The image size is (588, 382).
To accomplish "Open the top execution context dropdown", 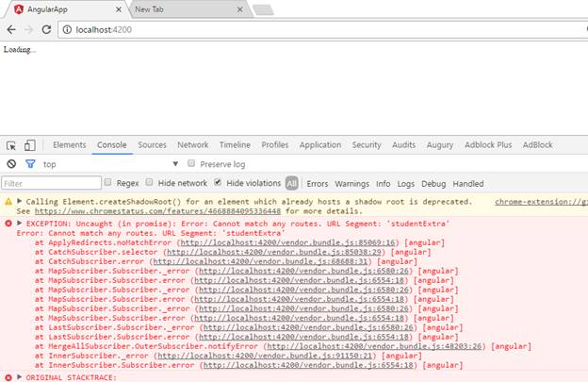I will [x=110, y=164].
